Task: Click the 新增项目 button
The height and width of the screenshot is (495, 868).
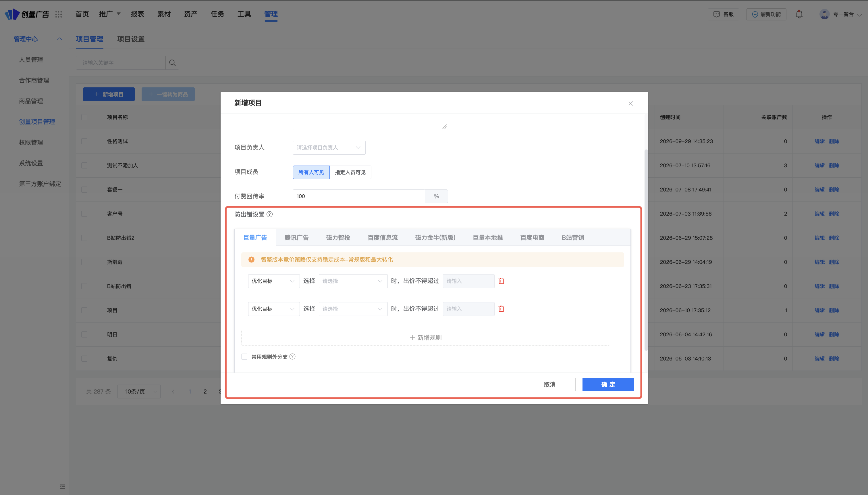Action: pyautogui.click(x=109, y=94)
